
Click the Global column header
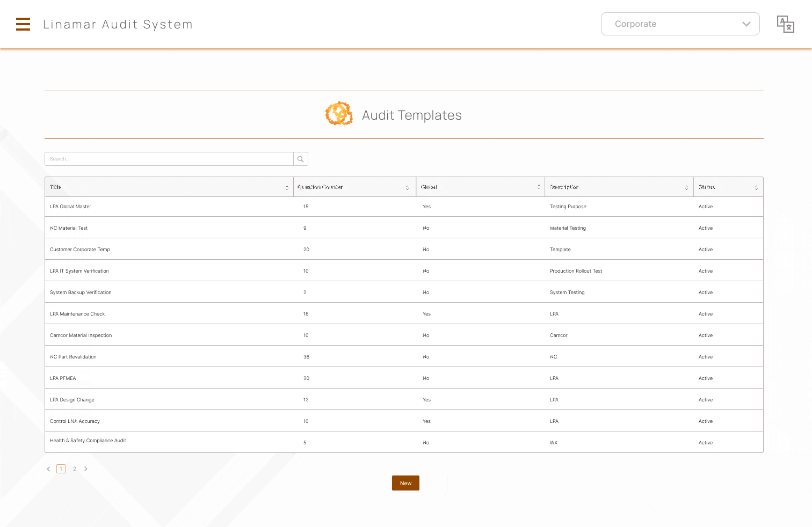click(481, 187)
